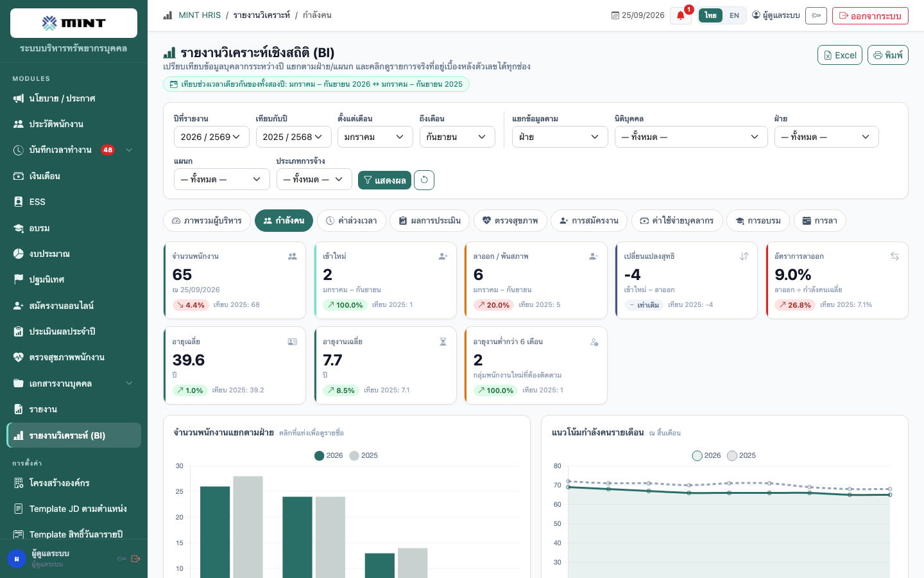Switch to ภาพรวมผู้บริหาร tab
The image size is (924, 578).
(x=207, y=220)
